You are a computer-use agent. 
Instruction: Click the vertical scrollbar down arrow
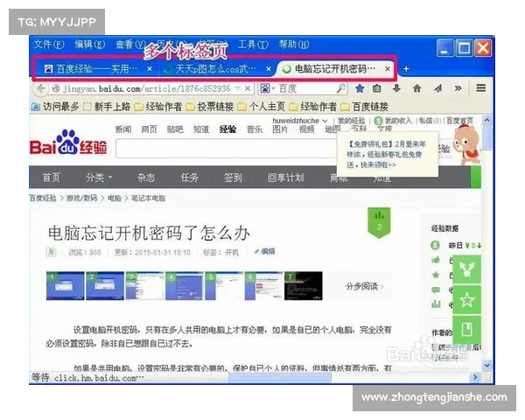click(x=486, y=365)
